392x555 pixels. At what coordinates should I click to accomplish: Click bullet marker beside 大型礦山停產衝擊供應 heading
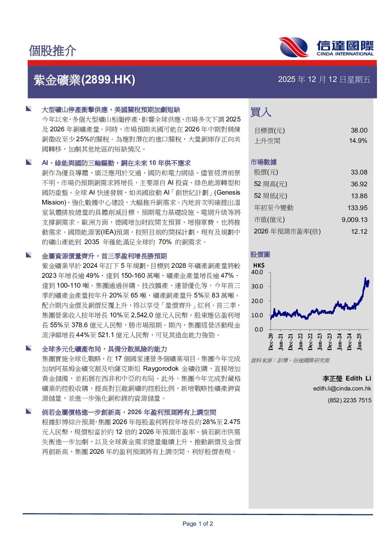29,108
